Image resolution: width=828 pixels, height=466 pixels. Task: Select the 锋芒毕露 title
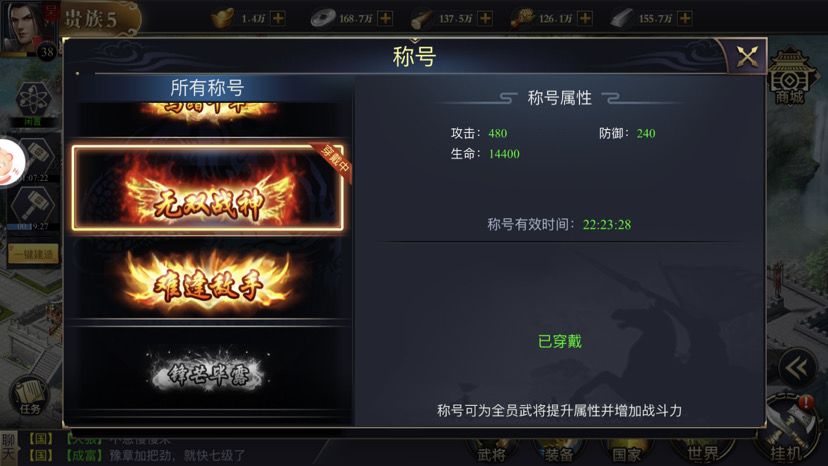tap(208, 373)
